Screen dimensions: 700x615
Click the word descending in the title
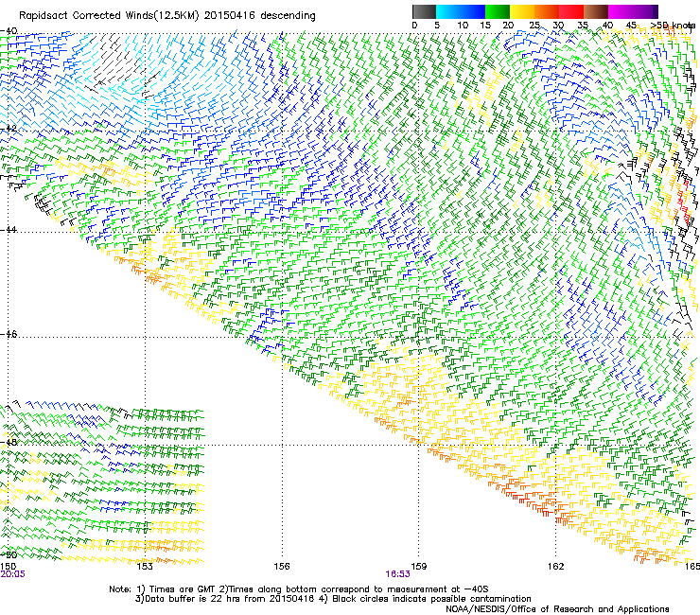[288, 16]
